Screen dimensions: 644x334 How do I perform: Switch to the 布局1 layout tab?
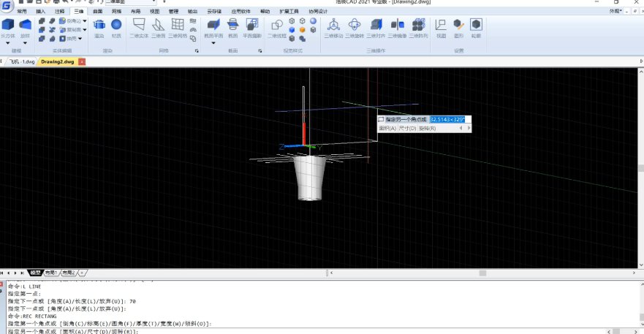click(x=51, y=273)
